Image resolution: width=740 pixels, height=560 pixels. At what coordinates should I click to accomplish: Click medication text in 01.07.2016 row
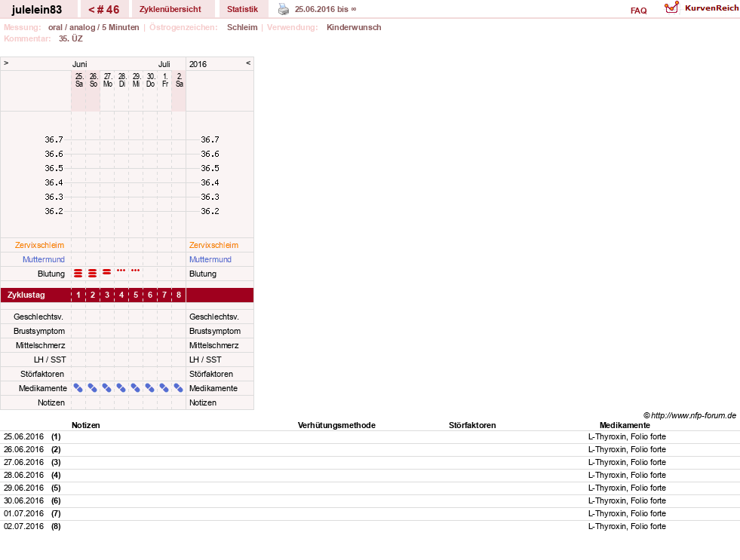(627, 513)
